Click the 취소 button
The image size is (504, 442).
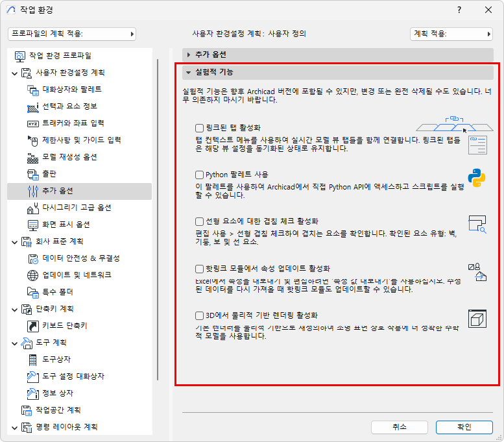(x=399, y=427)
